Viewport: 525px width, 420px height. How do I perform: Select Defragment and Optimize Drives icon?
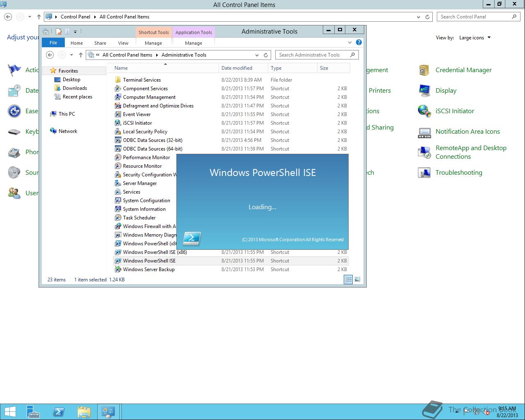(118, 106)
